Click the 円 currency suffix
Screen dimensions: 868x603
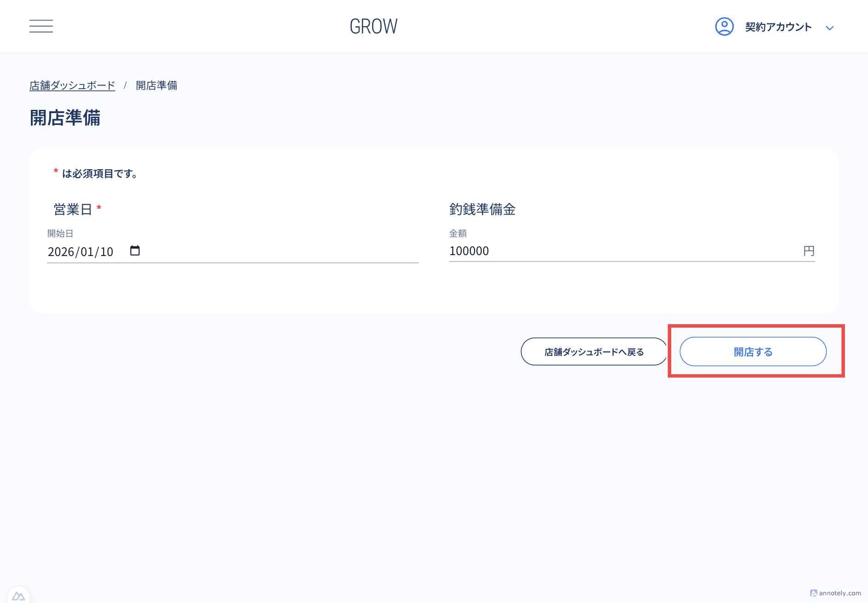coord(809,251)
